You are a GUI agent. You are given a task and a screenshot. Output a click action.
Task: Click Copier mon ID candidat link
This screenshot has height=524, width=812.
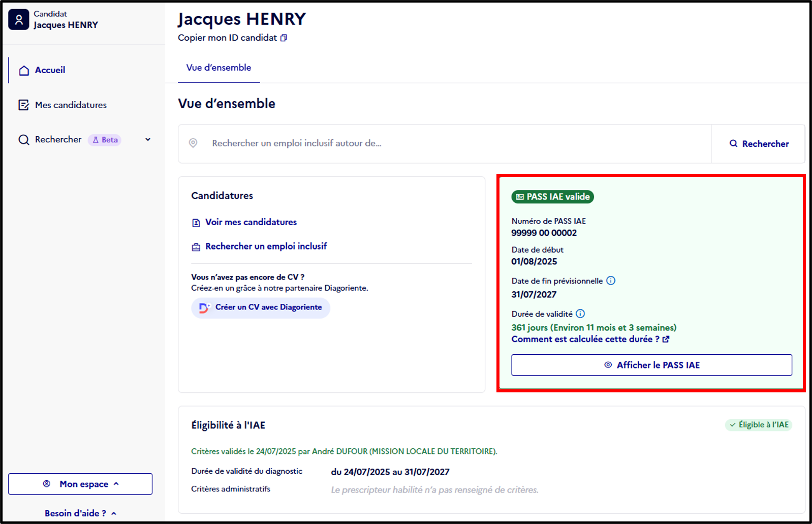(232, 38)
